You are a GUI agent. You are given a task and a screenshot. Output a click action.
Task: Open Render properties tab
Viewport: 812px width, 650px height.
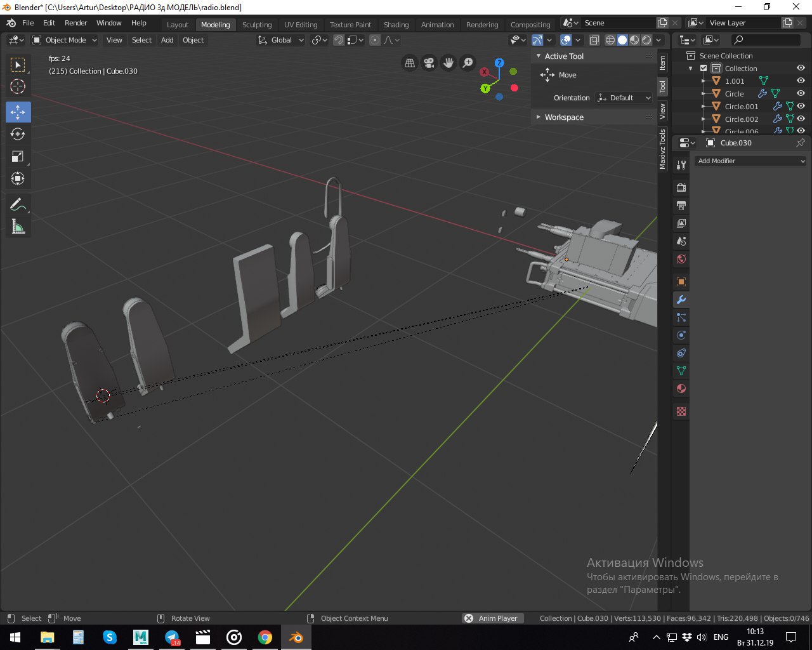point(681,188)
